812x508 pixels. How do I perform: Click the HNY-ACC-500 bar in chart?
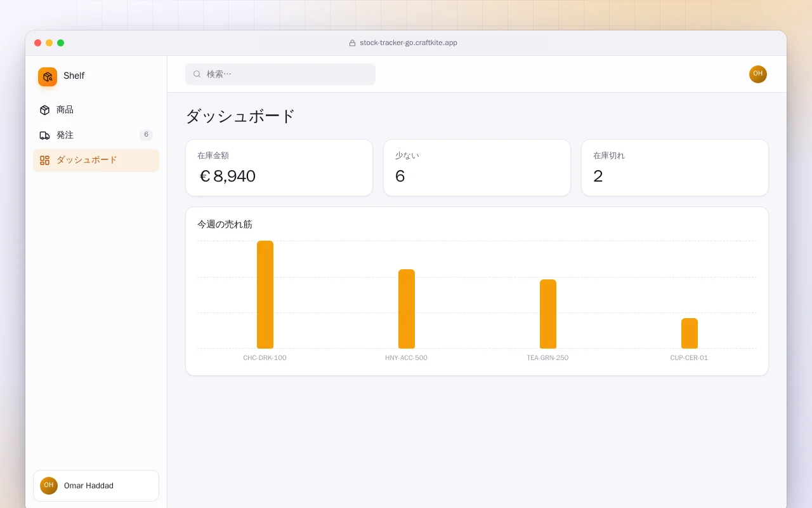click(x=407, y=309)
